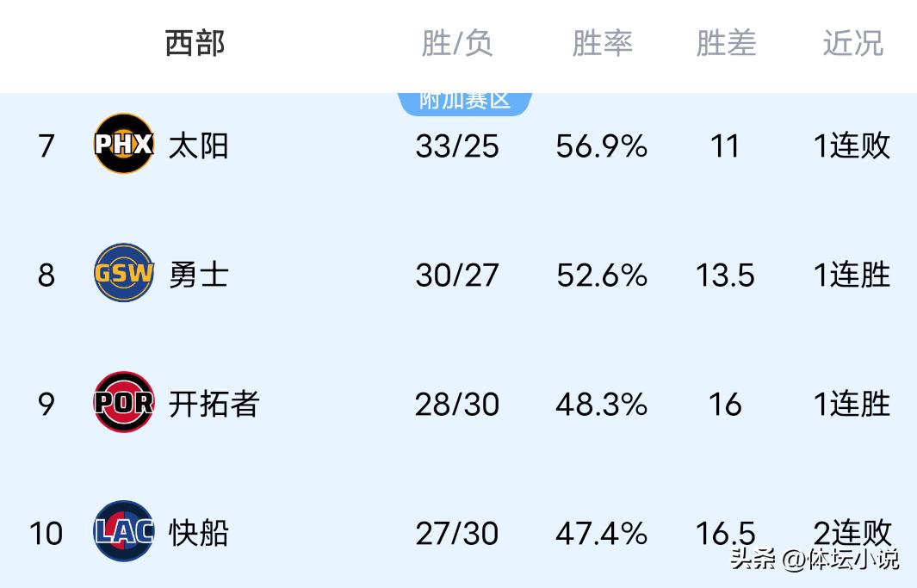The height and width of the screenshot is (588, 917).
Task: Sort by 胜率 column header
Action: point(602,43)
